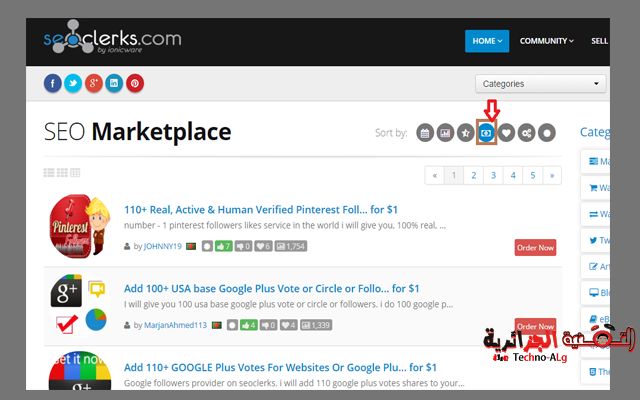Click the 'Google followers provider on seoclerks' description
Screen dimensions: 640x400
click(x=294, y=383)
